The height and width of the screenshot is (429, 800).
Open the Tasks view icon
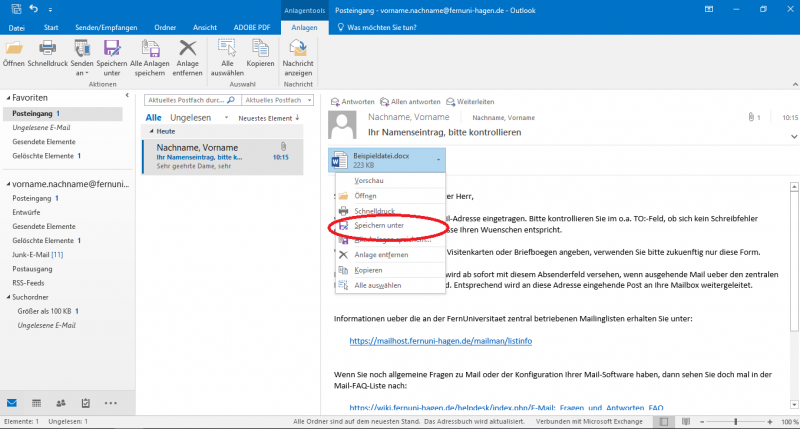(86, 403)
